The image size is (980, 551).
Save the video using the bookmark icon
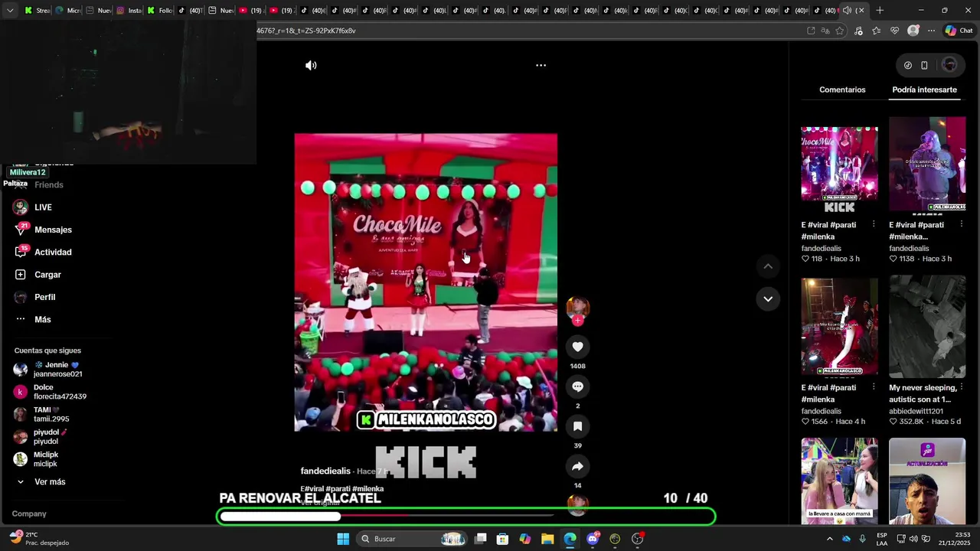(x=578, y=427)
